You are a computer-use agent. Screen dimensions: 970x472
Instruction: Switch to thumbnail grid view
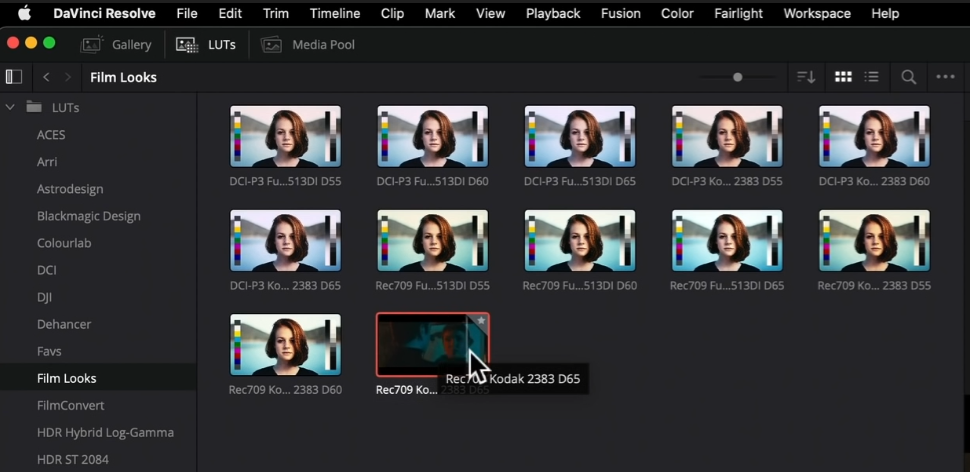click(843, 77)
